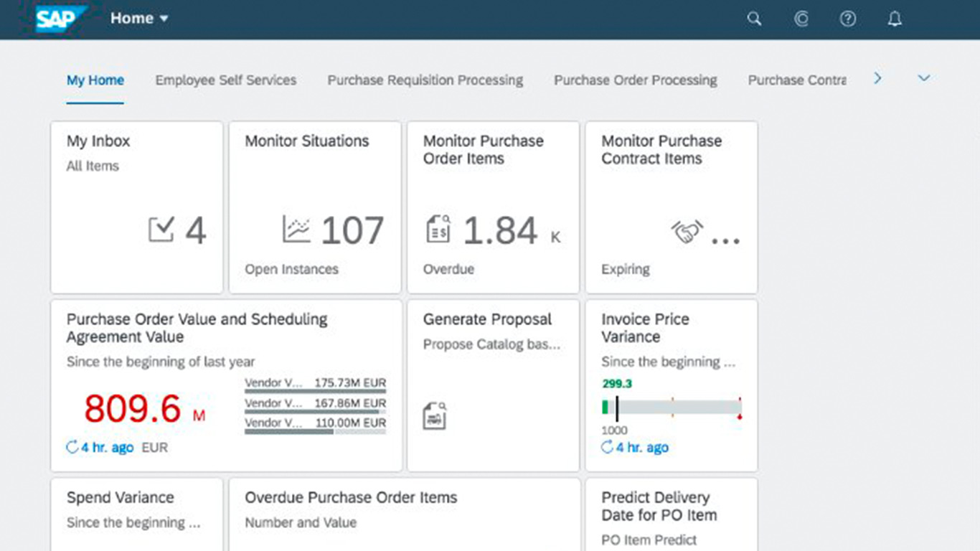
Task: Click the red 809.6 value
Action: click(x=133, y=409)
